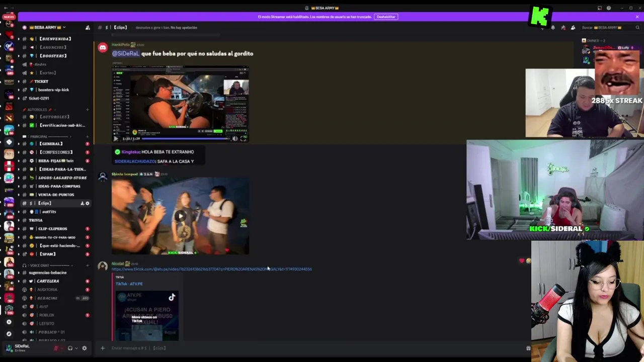The width and height of the screenshot is (644, 362).
Task: Focus the Enviar mensaje text field
Action: click(x=312, y=348)
